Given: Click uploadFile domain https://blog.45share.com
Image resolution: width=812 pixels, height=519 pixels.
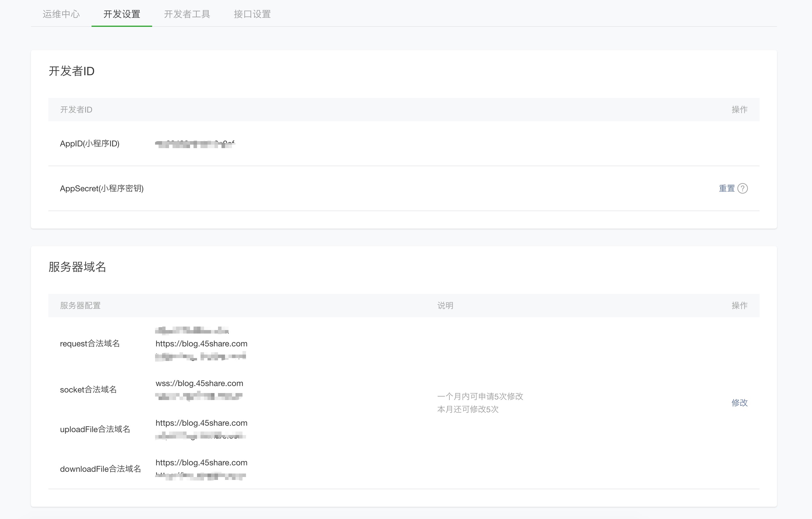Looking at the screenshot, I should pyautogui.click(x=201, y=423).
